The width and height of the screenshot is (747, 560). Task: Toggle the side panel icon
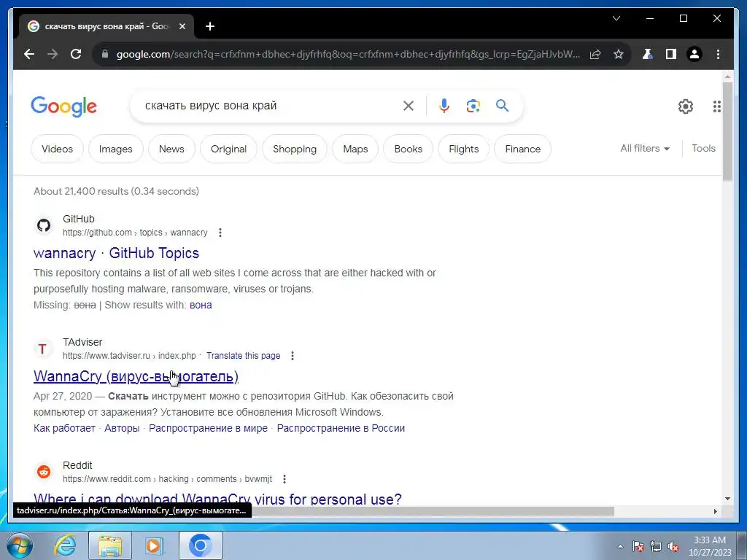click(x=671, y=54)
